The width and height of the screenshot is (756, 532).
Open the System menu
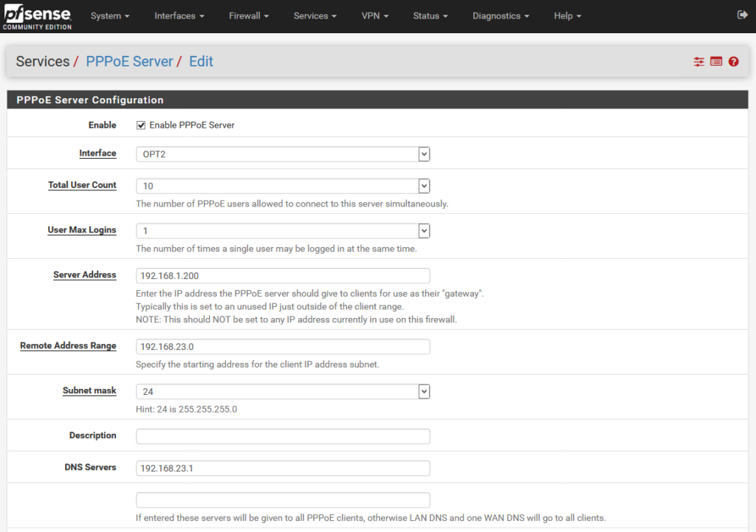click(x=110, y=15)
